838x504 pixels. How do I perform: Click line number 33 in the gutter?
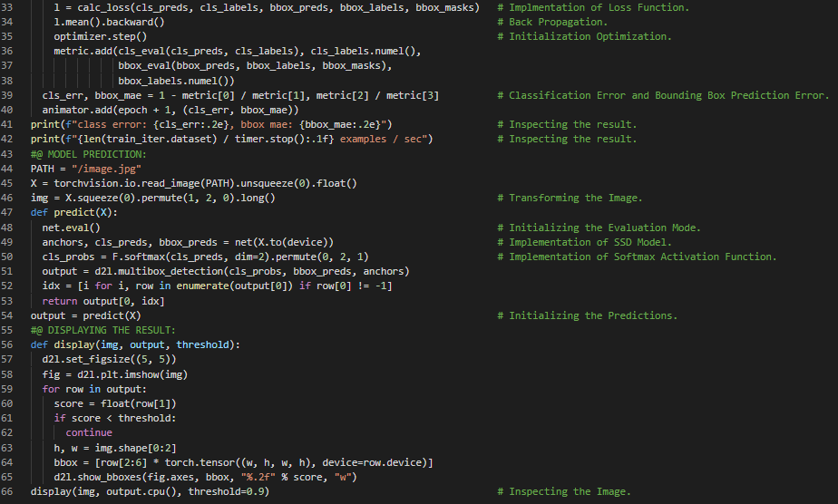[8, 7]
